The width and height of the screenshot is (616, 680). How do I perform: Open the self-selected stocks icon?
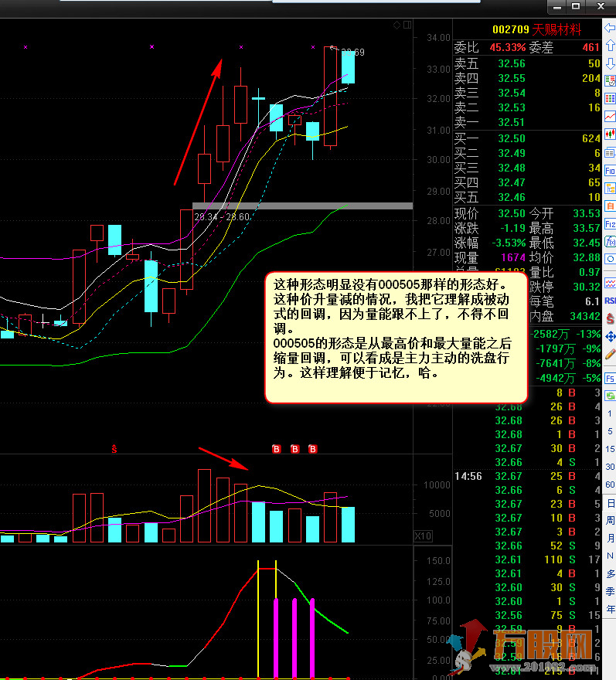pos(610,206)
